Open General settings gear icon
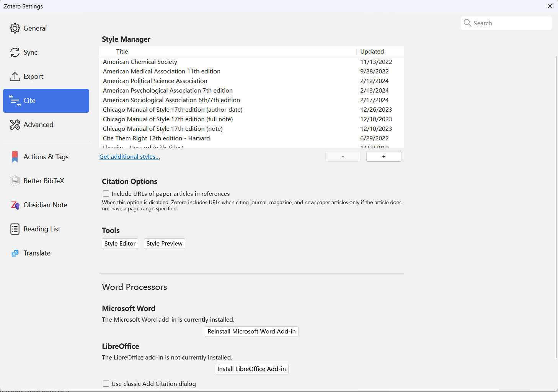This screenshot has height=392, width=558. tap(15, 28)
